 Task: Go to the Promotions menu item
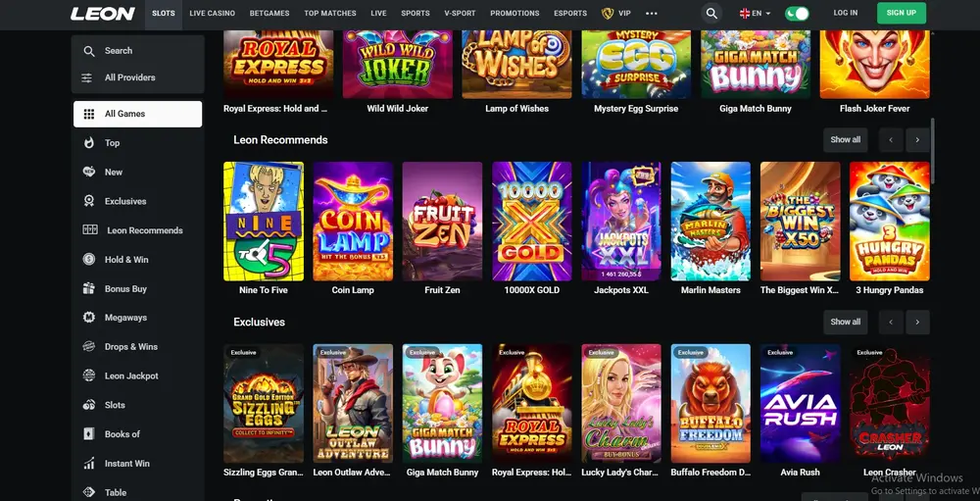[514, 13]
